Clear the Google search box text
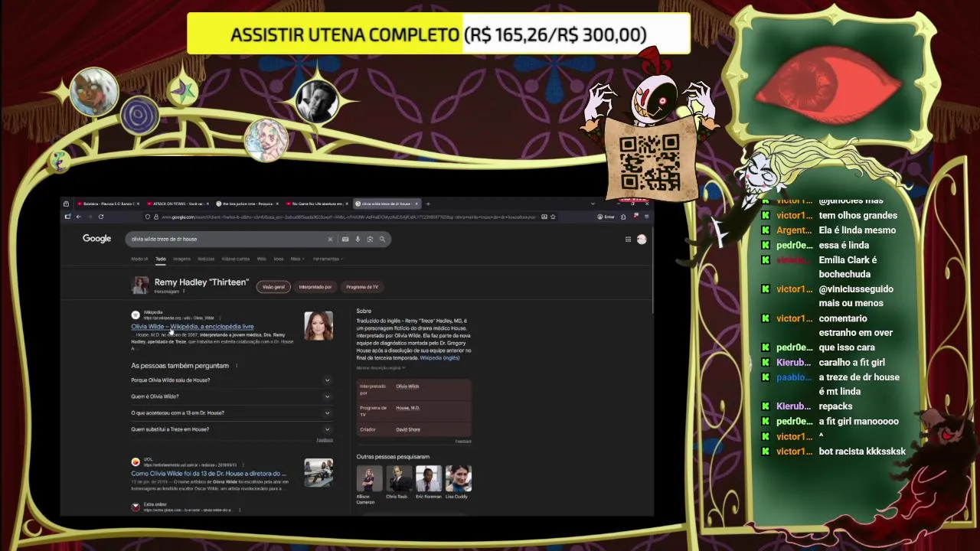The width and height of the screenshot is (980, 551). (330, 240)
